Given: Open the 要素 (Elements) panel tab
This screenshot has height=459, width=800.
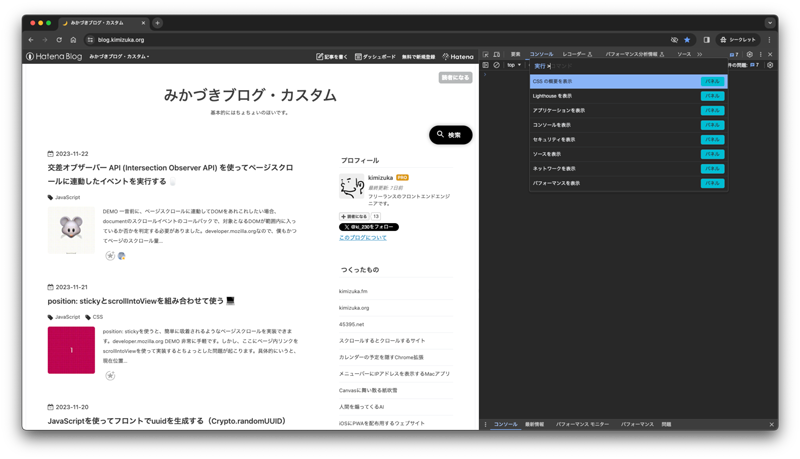Looking at the screenshot, I should (515, 55).
